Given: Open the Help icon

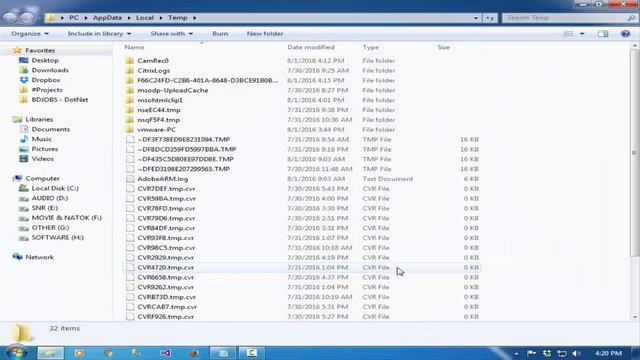Looking at the screenshot, I should pos(625,34).
